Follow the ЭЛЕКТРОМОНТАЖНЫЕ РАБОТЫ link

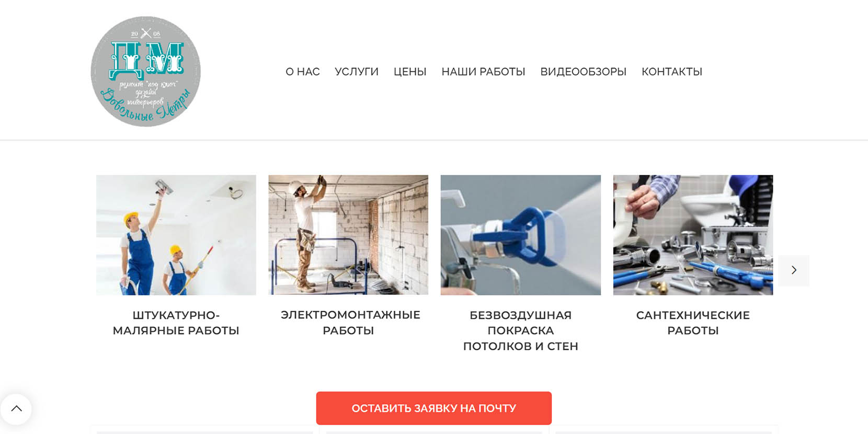(x=350, y=323)
